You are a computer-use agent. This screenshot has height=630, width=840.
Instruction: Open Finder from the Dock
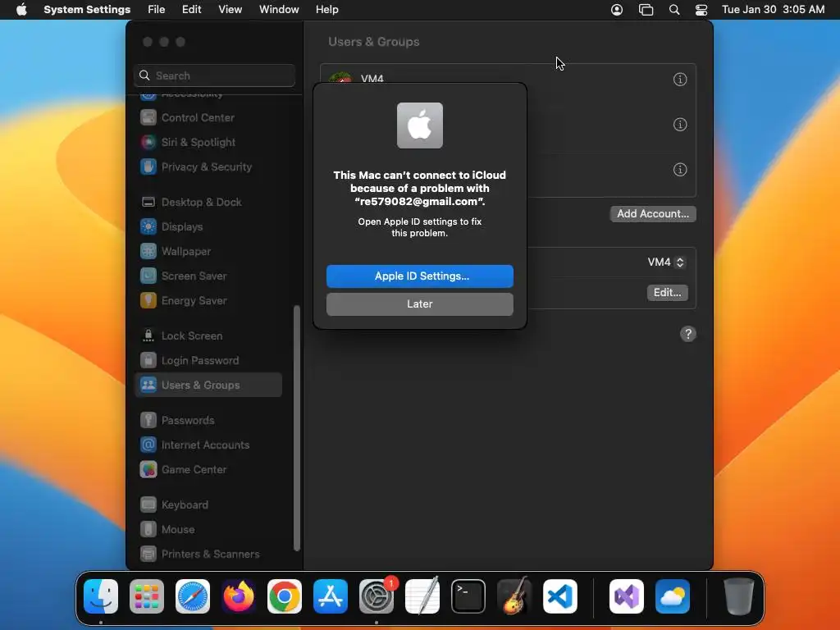pyautogui.click(x=101, y=596)
